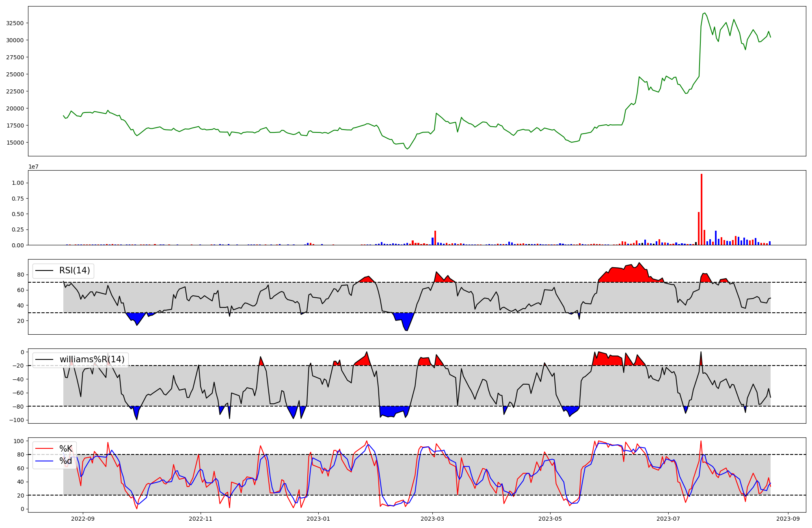Click the %d legend entry
Viewport: 812px width, 528px height.
click(65, 461)
